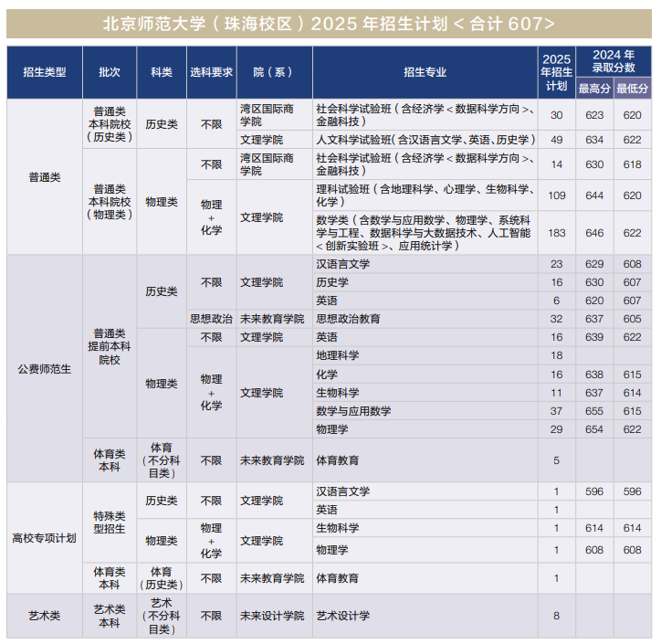Click the highest score 644
Image resolution: width=661 pixels, height=644 pixels.
point(594,195)
